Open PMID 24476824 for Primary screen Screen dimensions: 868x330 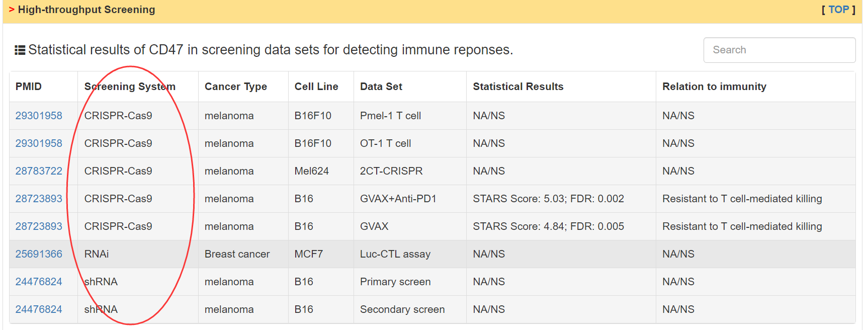coord(39,282)
